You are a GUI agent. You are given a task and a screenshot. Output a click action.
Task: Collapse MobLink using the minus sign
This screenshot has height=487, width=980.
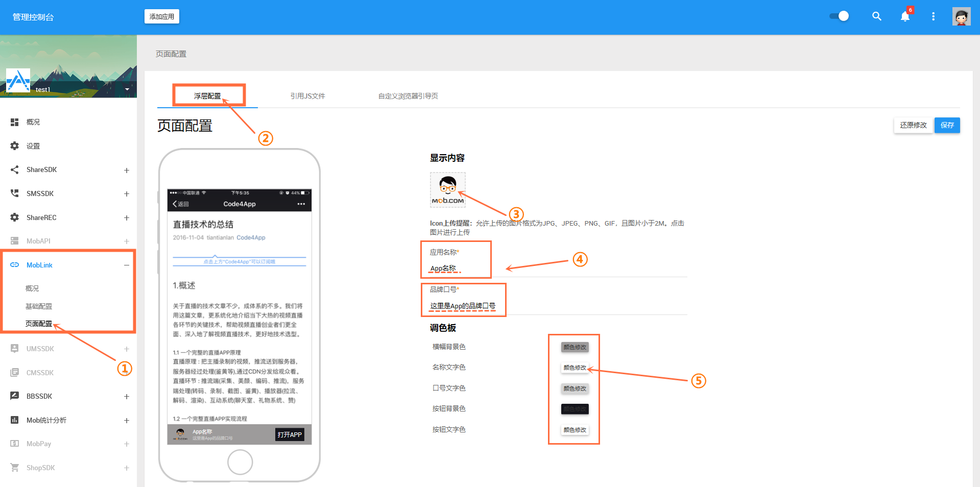126,265
